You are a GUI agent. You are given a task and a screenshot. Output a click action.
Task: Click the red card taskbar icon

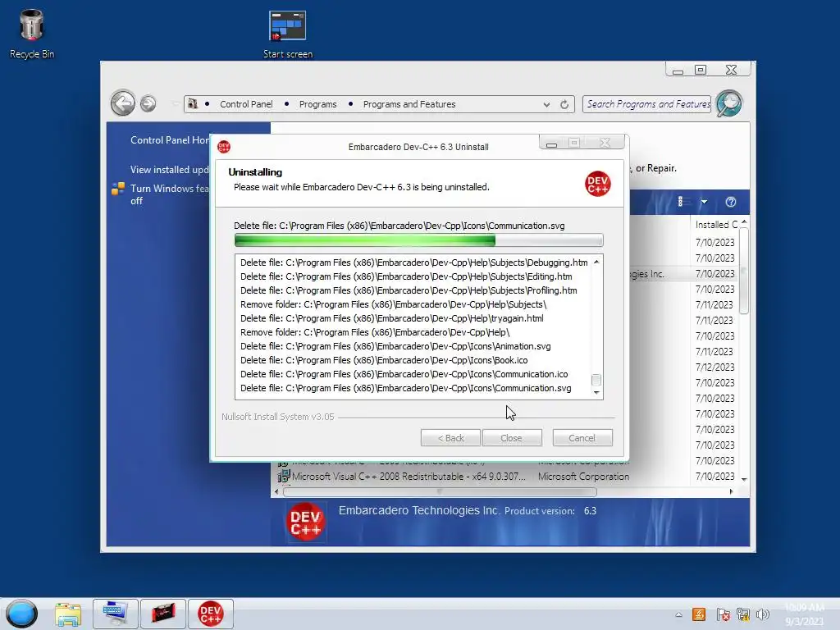pos(163,614)
